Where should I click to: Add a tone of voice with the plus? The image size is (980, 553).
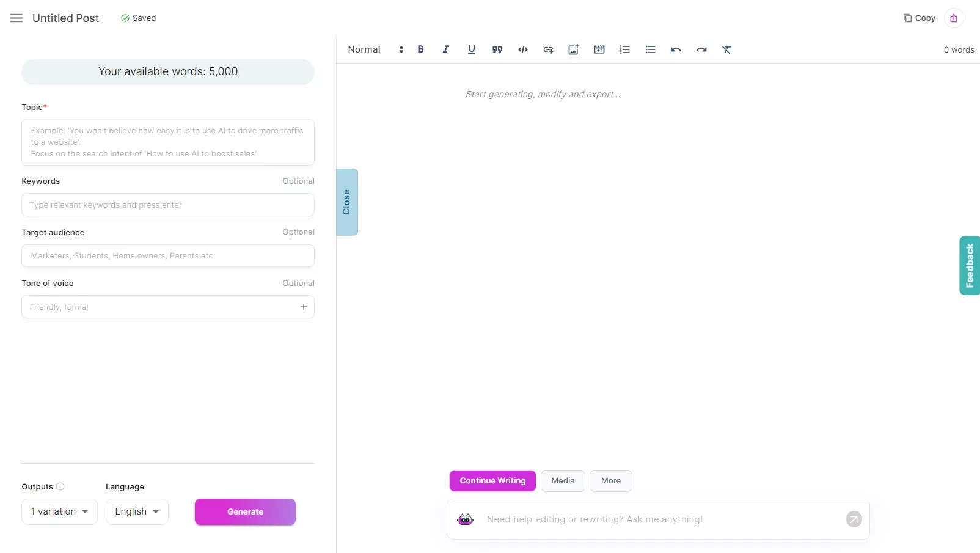303,307
